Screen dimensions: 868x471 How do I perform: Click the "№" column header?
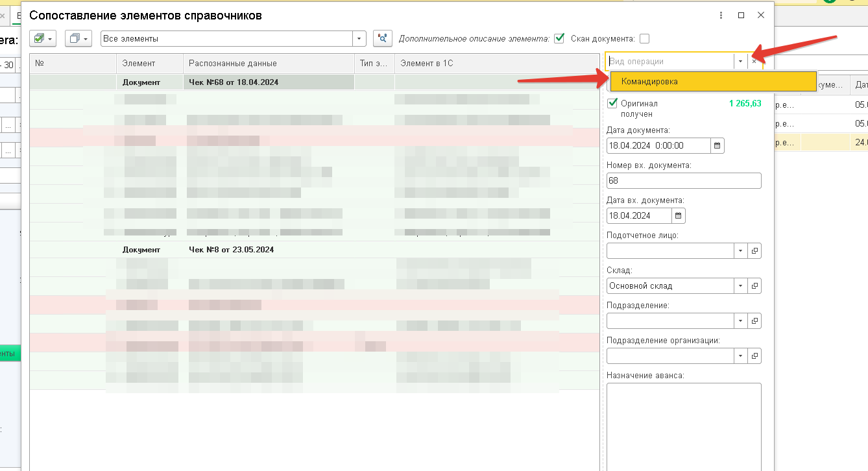pos(73,63)
